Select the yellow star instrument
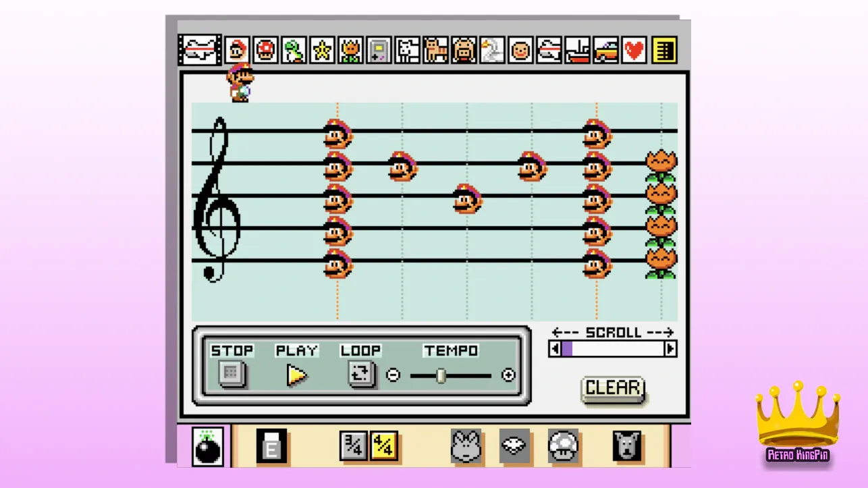The width and height of the screenshot is (868, 488). click(x=322, y=51)
